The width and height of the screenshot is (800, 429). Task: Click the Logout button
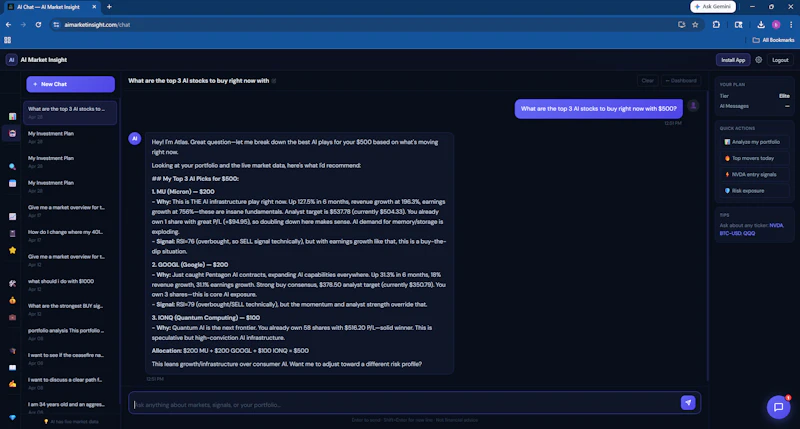(x=780, y=60)
